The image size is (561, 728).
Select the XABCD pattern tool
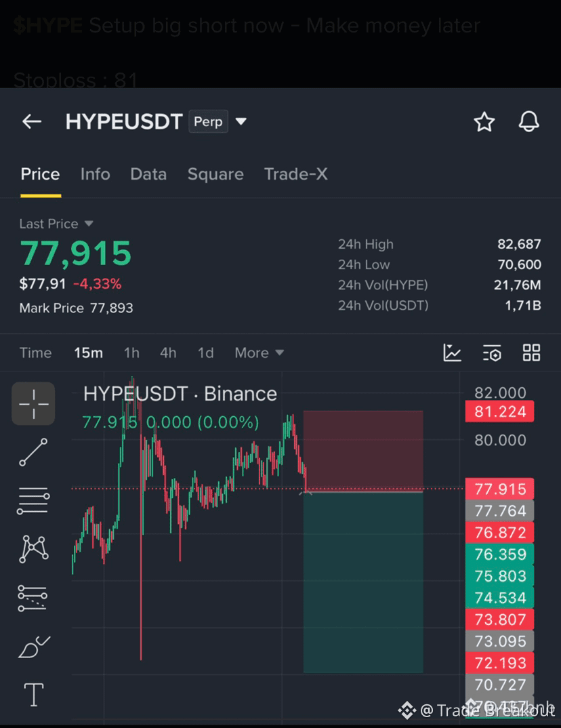tap(33, 549)
